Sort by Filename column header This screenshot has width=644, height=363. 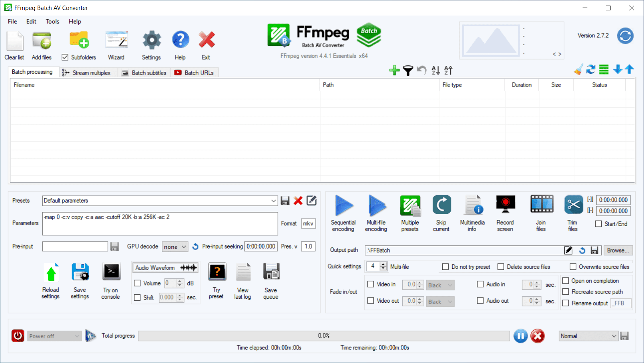(165, 85)
